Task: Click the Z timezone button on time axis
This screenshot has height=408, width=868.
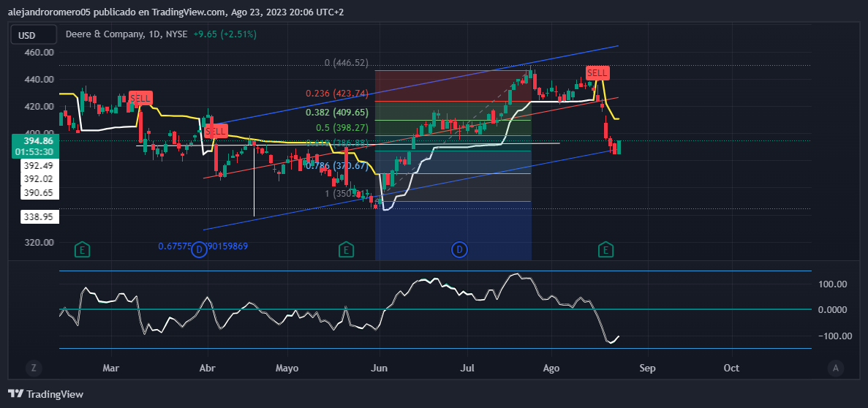Action: [34, 368]
